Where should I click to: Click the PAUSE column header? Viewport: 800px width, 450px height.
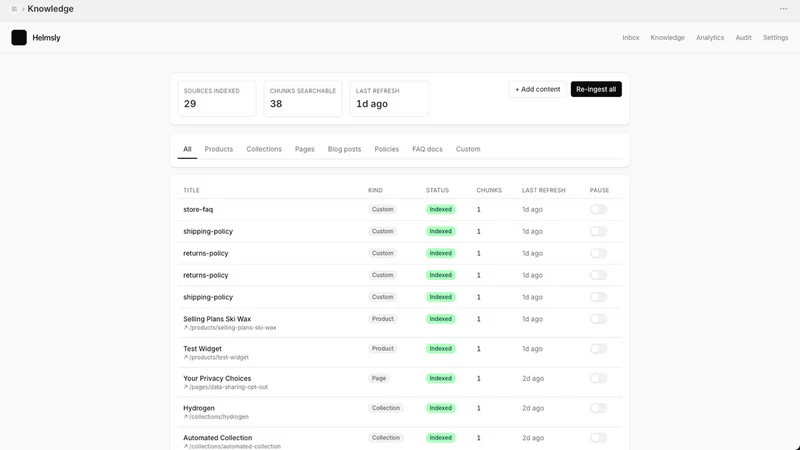coord(599,190)
